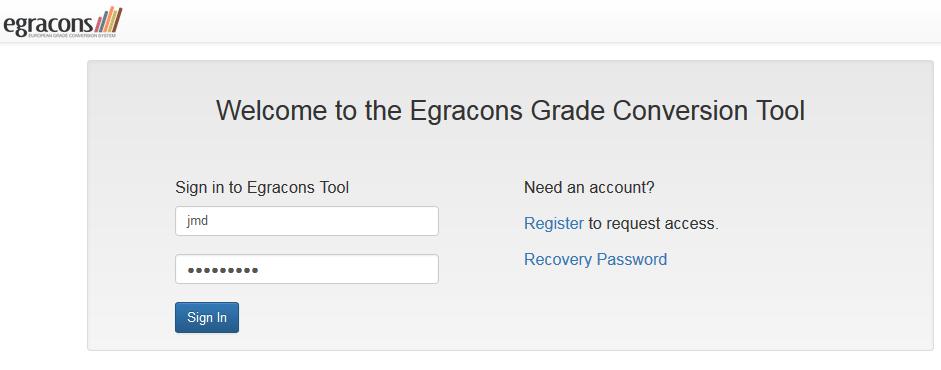The height and width of the screenshot is (370, 941).
Task: Click the password dots in password box
Action: coord(223,270)
